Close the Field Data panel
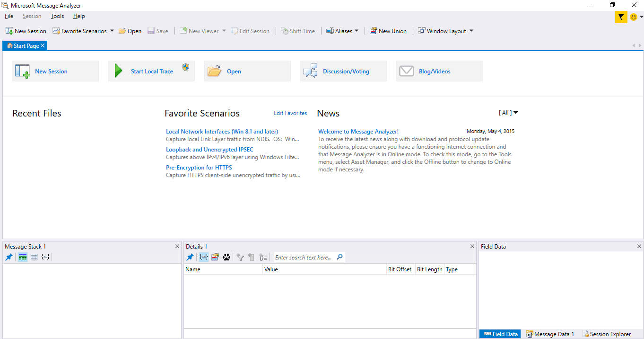The width and height of the screenshot is (644, 339). [639, 246]
